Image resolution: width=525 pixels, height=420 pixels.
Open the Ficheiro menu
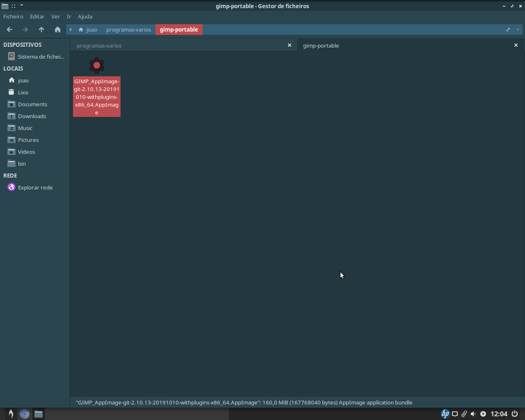click(14, 16)
